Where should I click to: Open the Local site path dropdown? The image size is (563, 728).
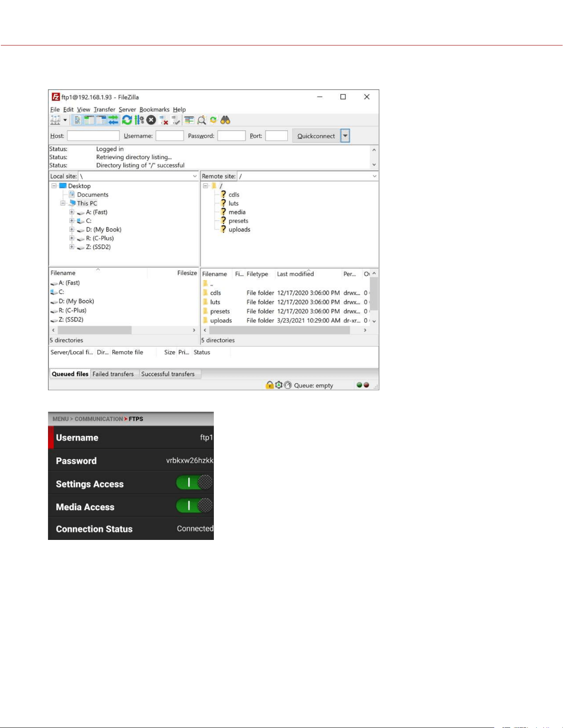click(195, 176)
